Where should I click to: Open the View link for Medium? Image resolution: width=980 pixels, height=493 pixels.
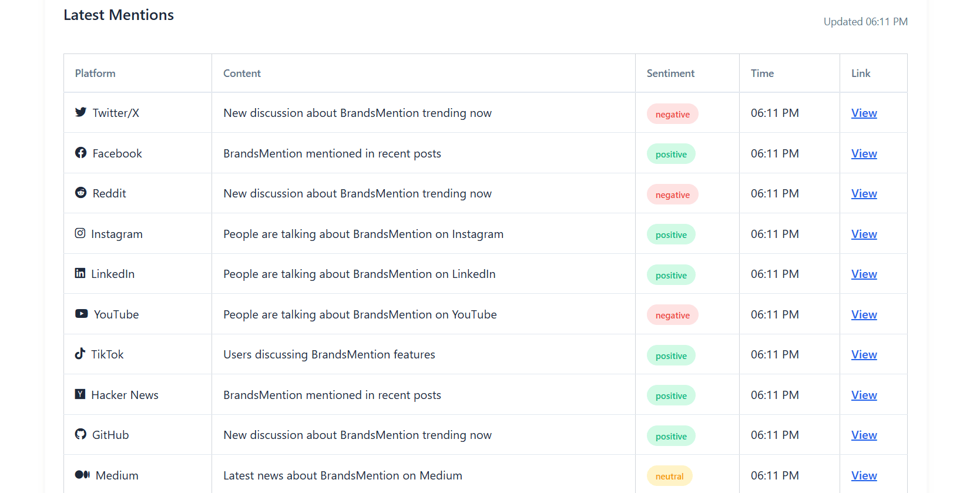[x=864, y=475]
